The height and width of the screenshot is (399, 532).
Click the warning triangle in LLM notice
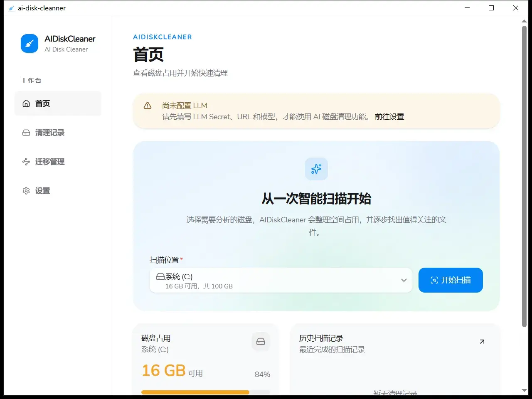click(148, 106)
